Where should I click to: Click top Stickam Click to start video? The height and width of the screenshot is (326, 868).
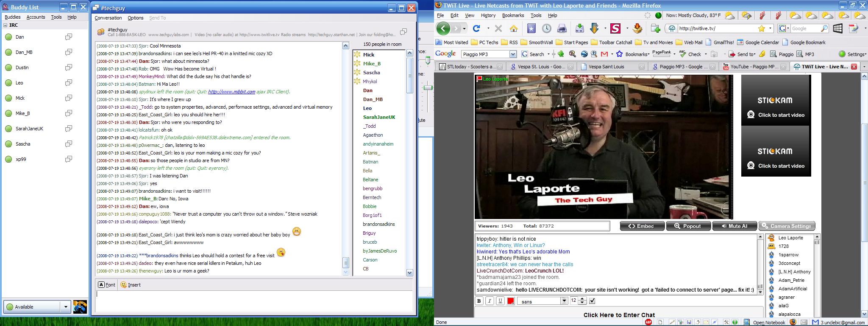tap(775, 115)
